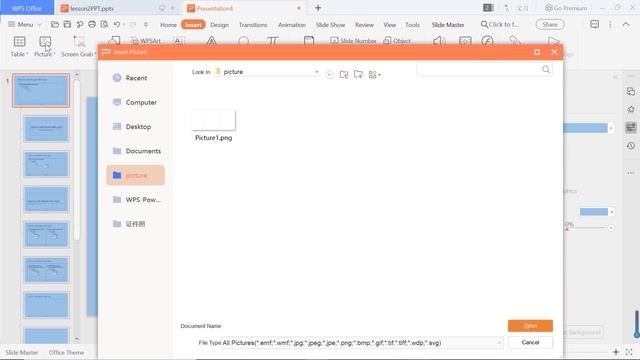Screen dimensions: 640x360
Task: Click the WPS Office home tab
Action: click(x=27, y=8)
